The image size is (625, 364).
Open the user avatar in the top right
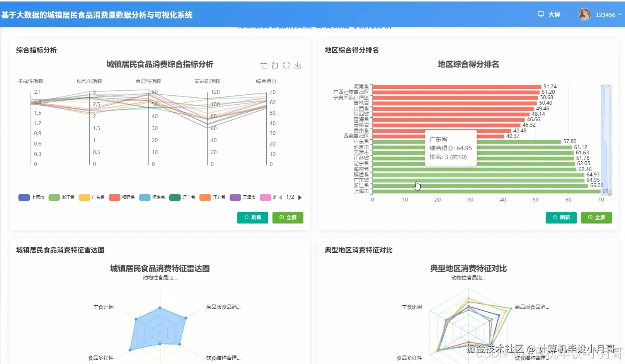coord(584,14)
